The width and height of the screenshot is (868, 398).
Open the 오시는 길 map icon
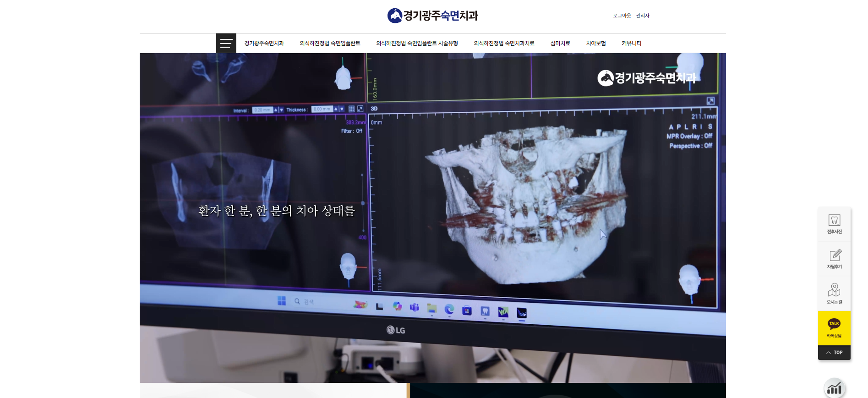[x=834, y=294]
